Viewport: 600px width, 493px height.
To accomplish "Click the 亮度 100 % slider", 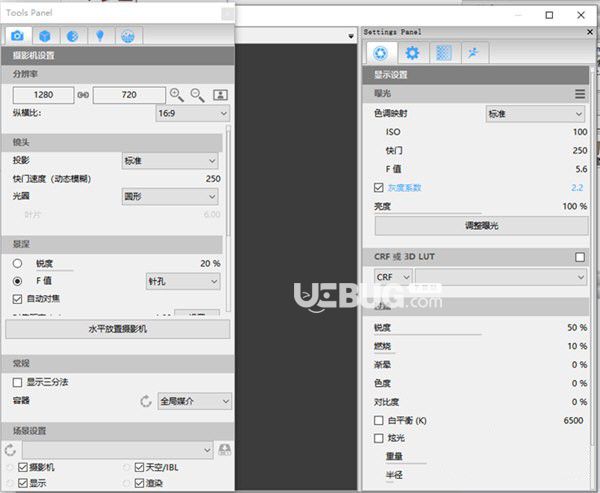I will [x=481, y=206].
